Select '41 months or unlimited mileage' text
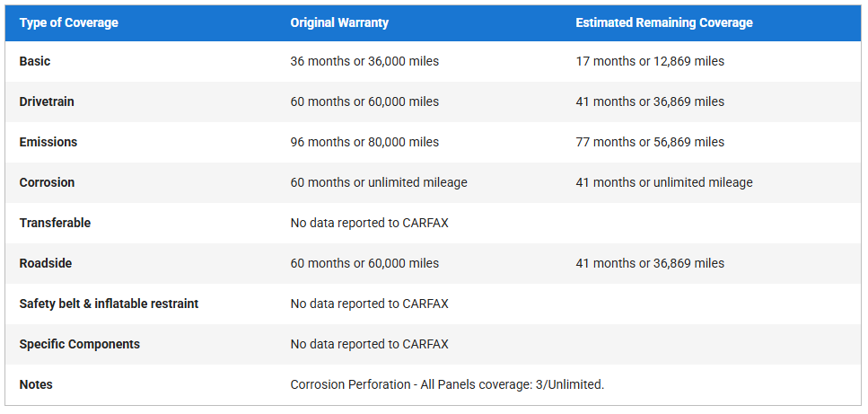This screenshot has width=868, height=414. click(664, 182)
